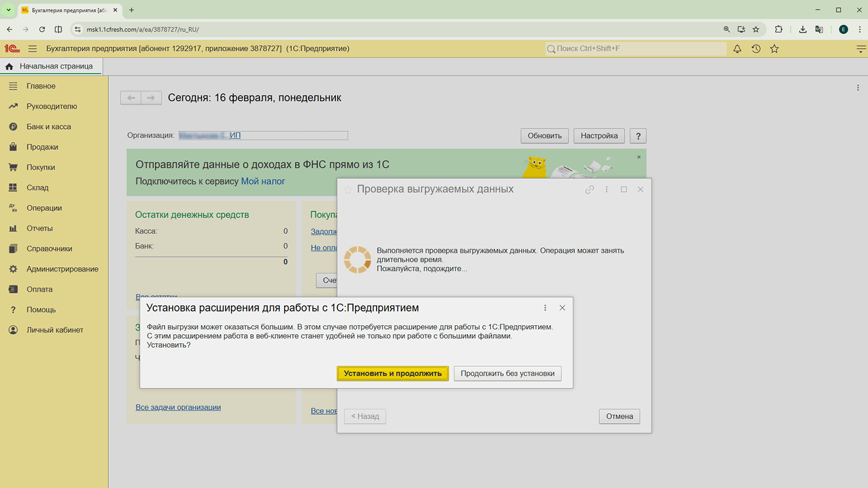The width and height of the screenshot is (868, 488).
Task: Open the Администрирование section
Action: (62, 269)
